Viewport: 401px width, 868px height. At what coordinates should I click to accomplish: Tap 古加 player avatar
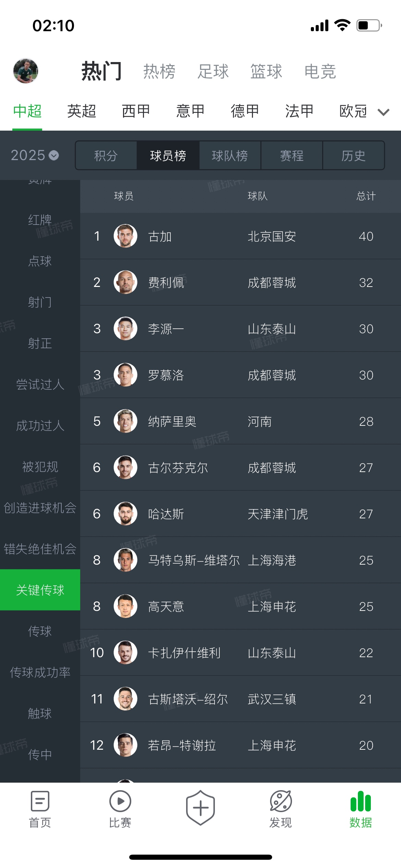[125, 236]
